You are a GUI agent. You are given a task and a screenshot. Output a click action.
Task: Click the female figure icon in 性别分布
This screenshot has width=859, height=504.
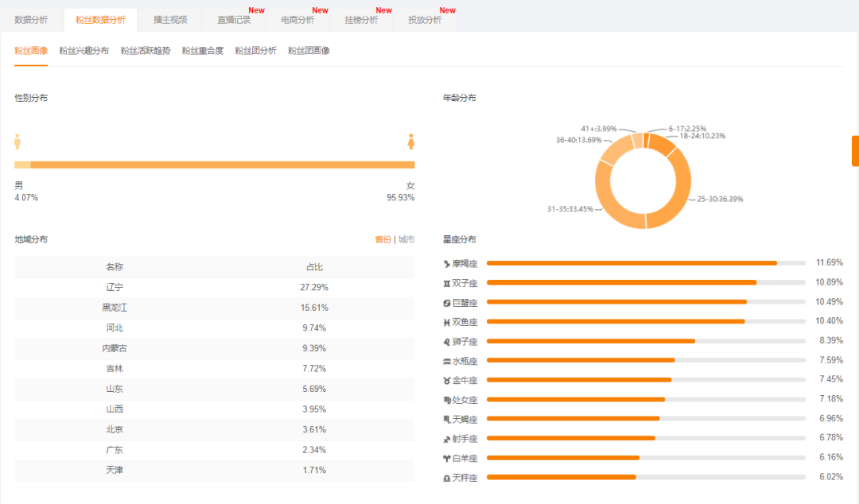tap(411, 142)
